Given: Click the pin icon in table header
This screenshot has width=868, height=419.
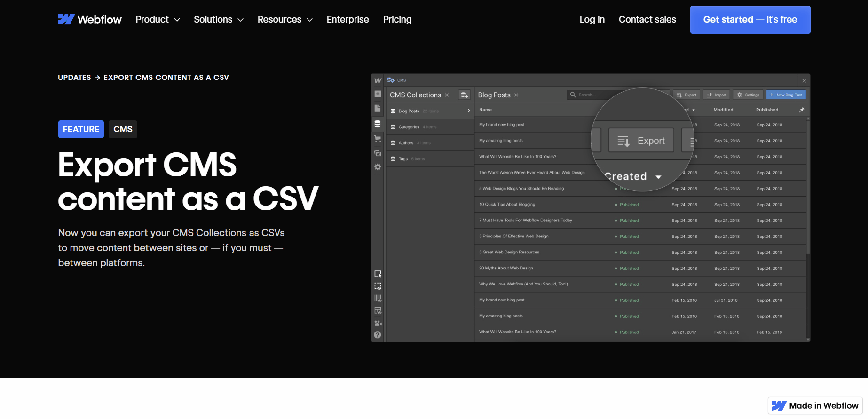Looking at the screenshot, I should 802,110.
